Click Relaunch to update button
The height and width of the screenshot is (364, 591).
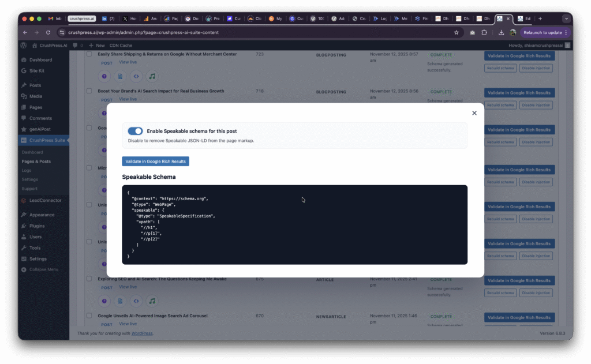[x=545, y=32]
